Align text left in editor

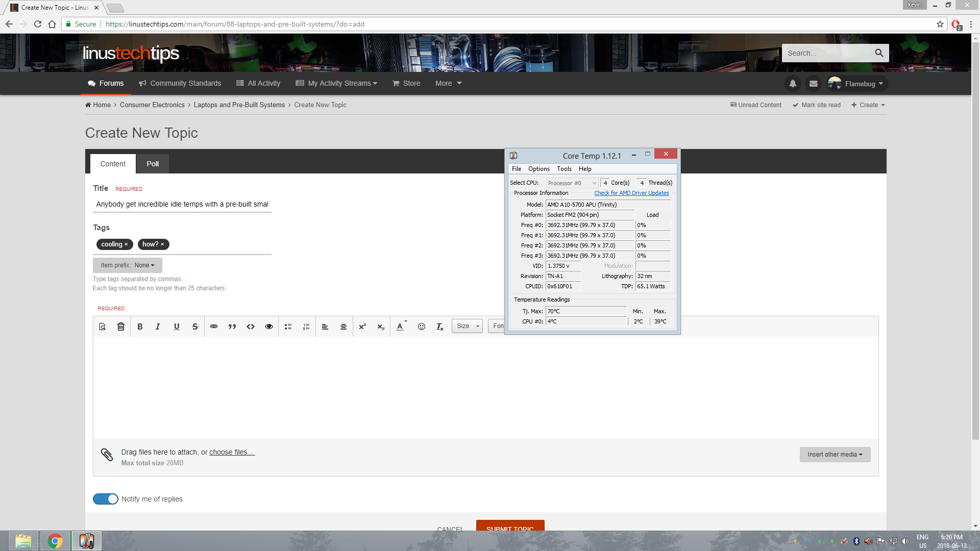point(325,327)
